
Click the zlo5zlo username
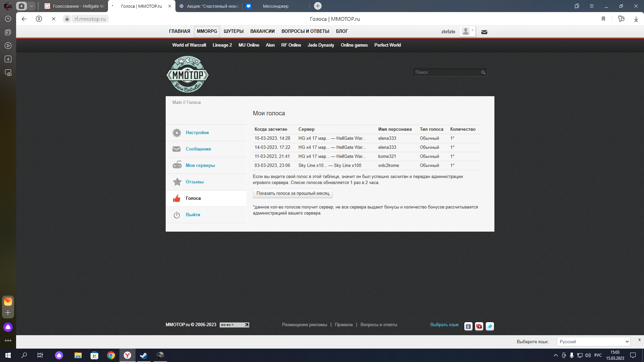pyautogui.click(x=448, y=32)
